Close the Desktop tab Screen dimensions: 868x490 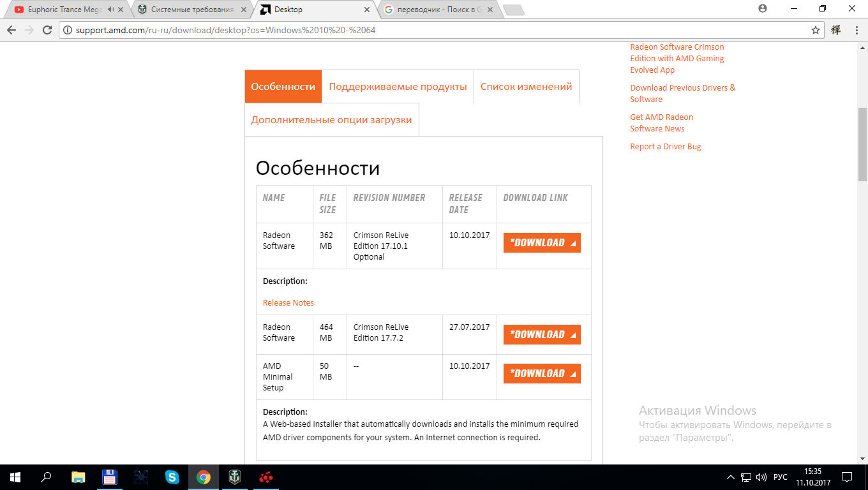click(367, 10)
